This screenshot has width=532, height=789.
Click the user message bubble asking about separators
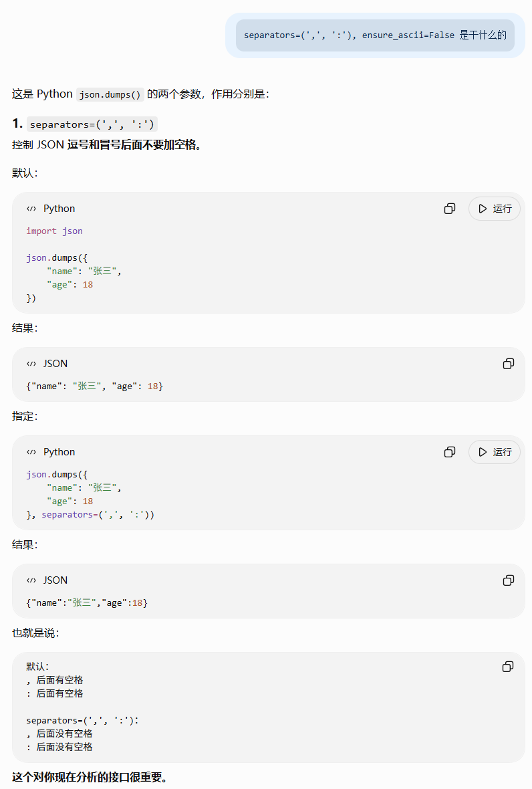[375, 35]
